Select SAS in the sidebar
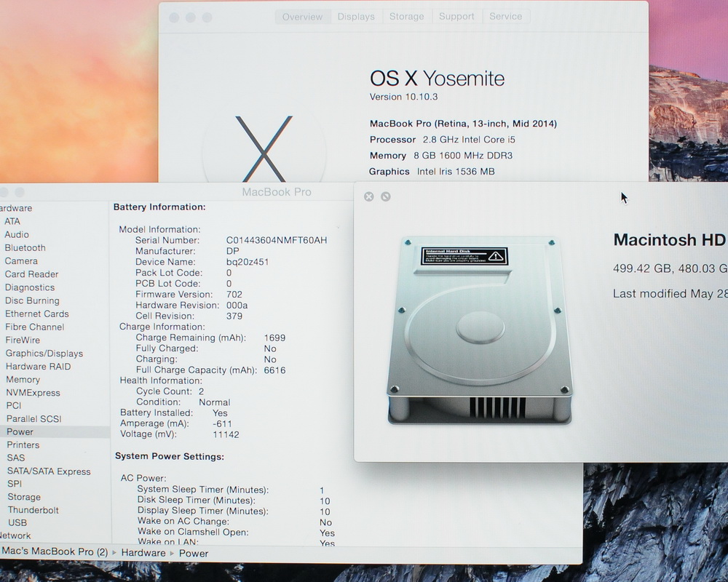The image size is (728, 582). 16,458
